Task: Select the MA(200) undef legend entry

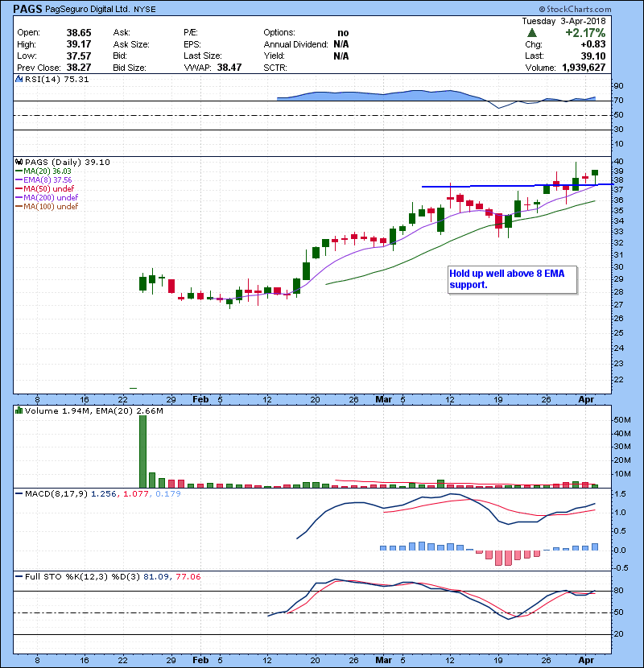Action: [47, 198]
